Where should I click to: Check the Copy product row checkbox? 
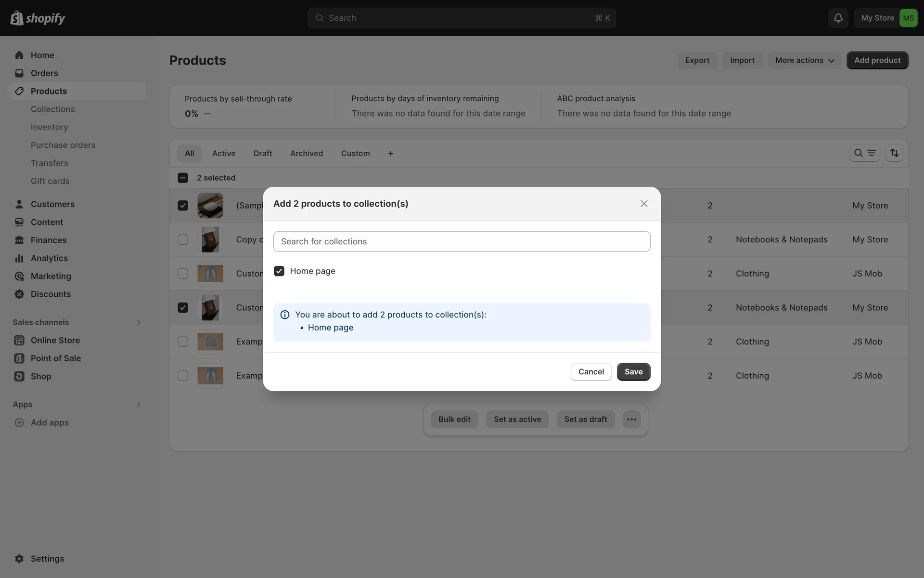point(183,239)
